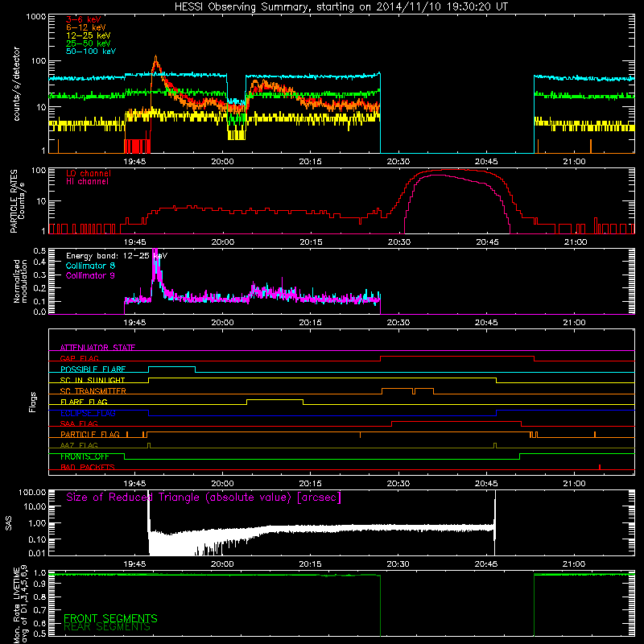Click the PARTICLE RATES axis label
This screenshot has width=644, height=644.
tap(18, 201)
